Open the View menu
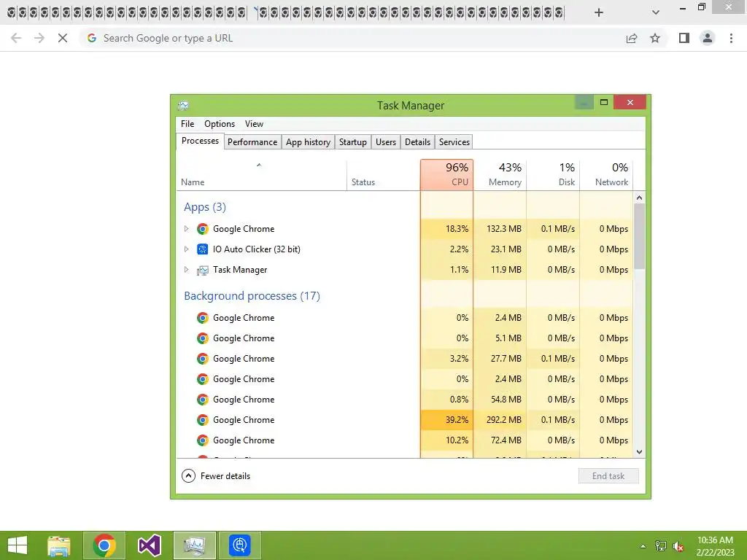 (254, 124)
